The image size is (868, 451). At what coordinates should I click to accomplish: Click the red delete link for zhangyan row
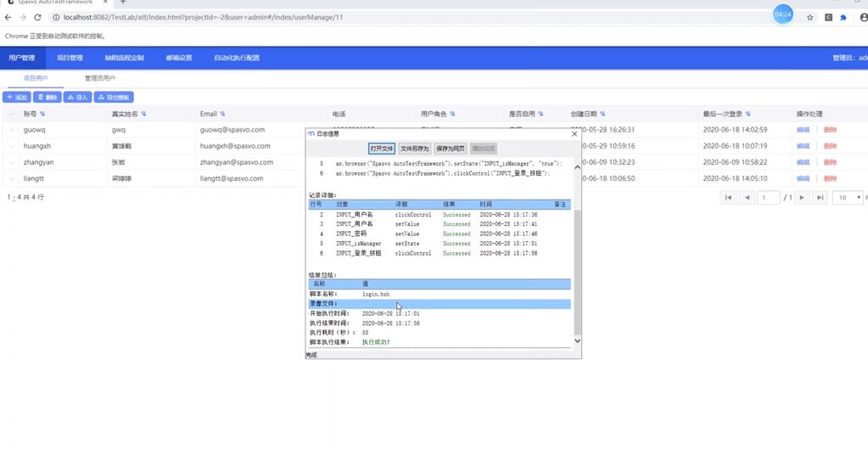click(830, 162)
